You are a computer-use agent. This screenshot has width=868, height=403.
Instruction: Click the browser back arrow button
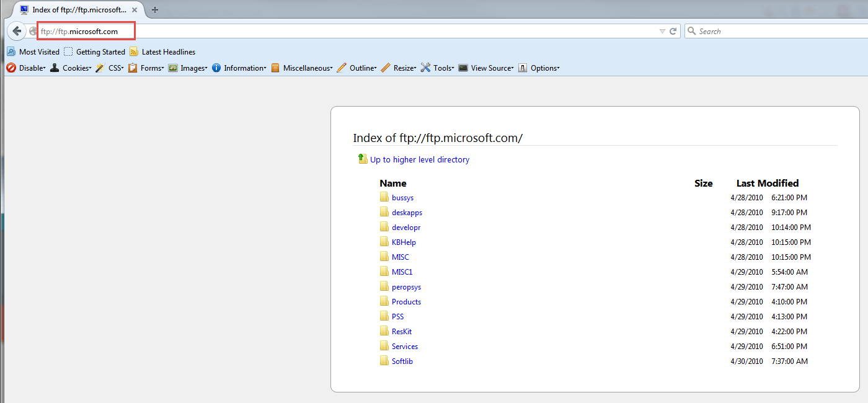pyautogui.click(x=17, y=31)
